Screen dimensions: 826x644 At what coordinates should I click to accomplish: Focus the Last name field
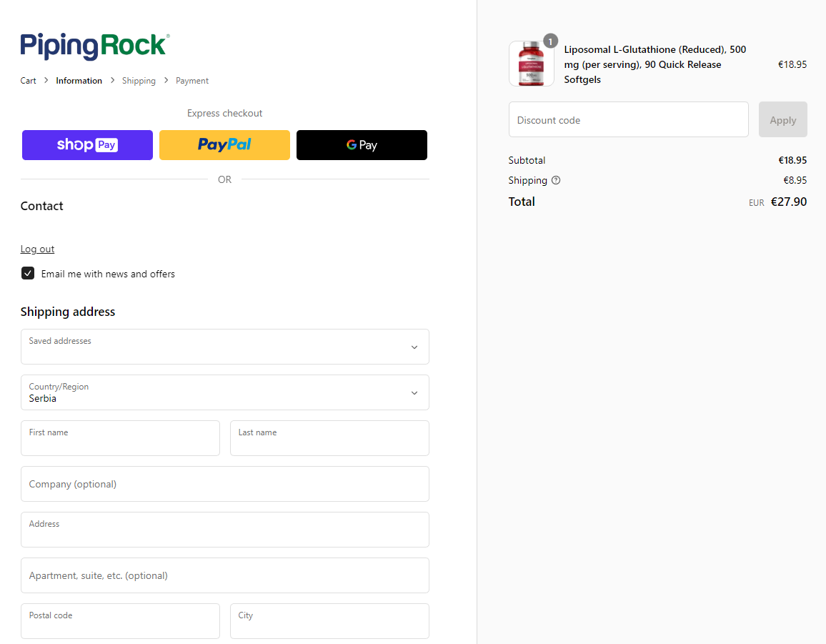tap(330, 438)
